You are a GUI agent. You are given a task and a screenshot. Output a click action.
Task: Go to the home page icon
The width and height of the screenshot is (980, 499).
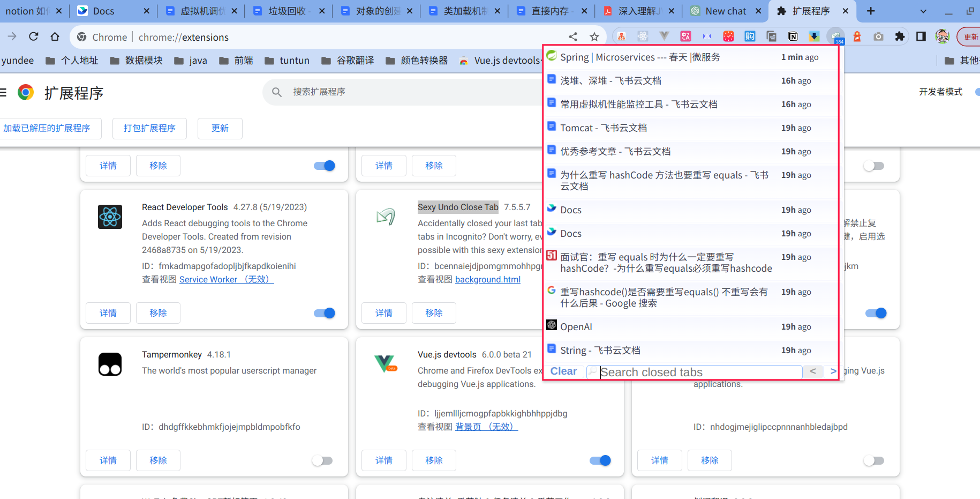point(55,36)
